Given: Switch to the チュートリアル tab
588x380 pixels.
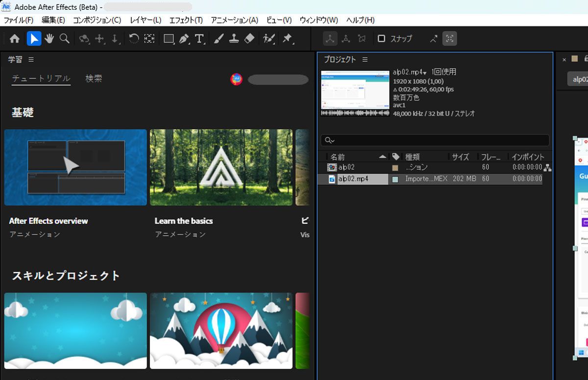Looking at the screenshot, I should (x=41, y=78).
